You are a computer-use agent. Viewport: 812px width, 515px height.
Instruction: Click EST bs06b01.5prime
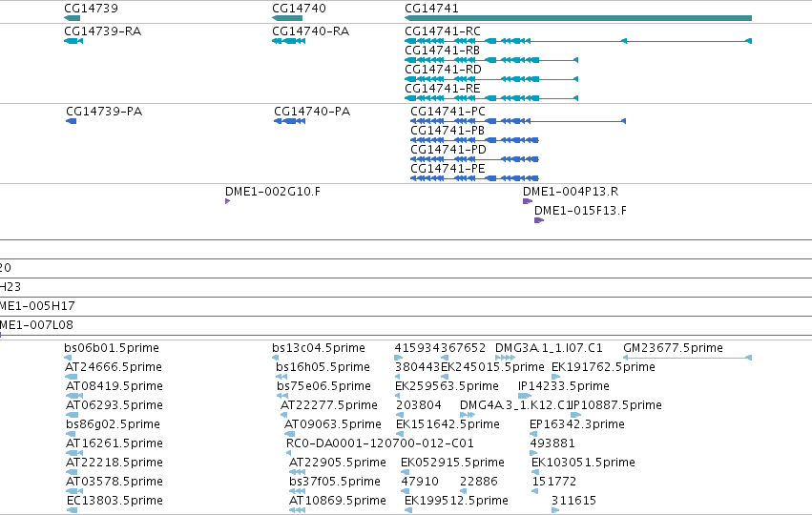[112, 348]
